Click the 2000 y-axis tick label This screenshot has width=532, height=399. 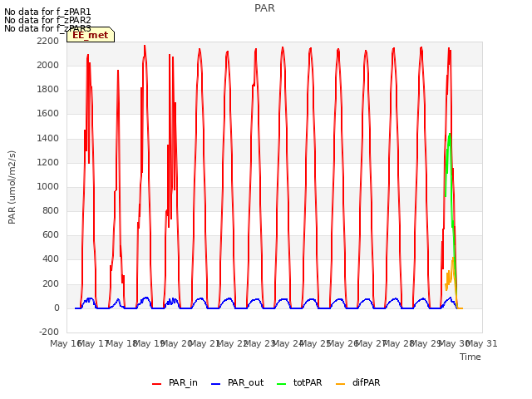coord(48,65)
